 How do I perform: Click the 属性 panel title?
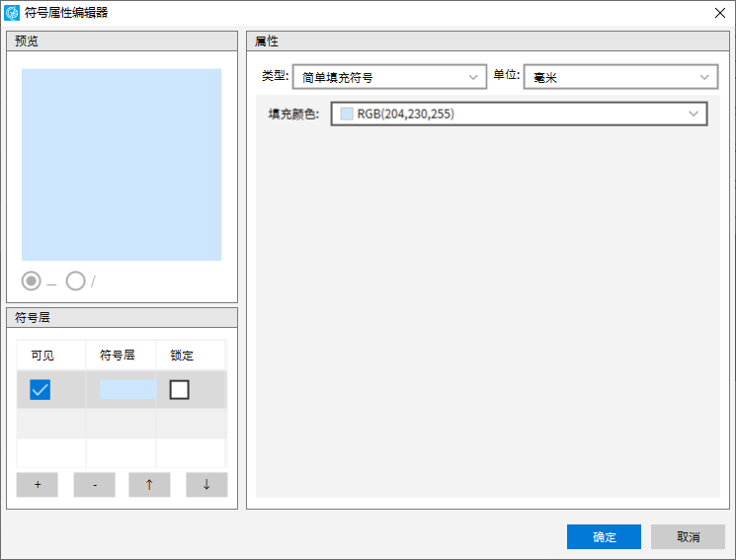coord(267,41)
